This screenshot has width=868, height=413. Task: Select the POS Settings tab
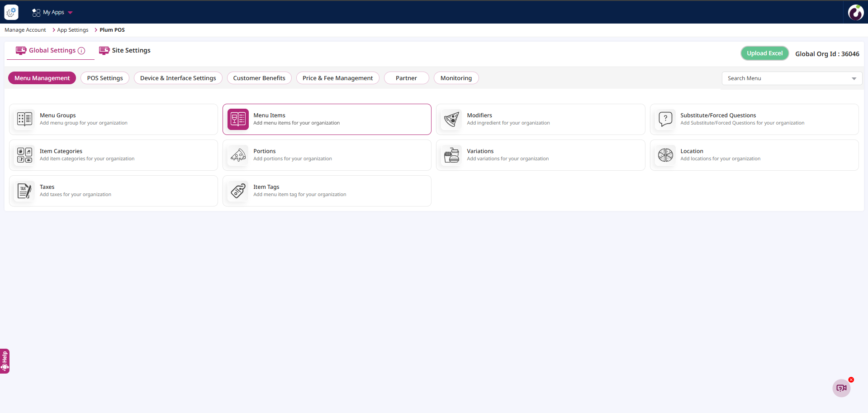[105, 78]
